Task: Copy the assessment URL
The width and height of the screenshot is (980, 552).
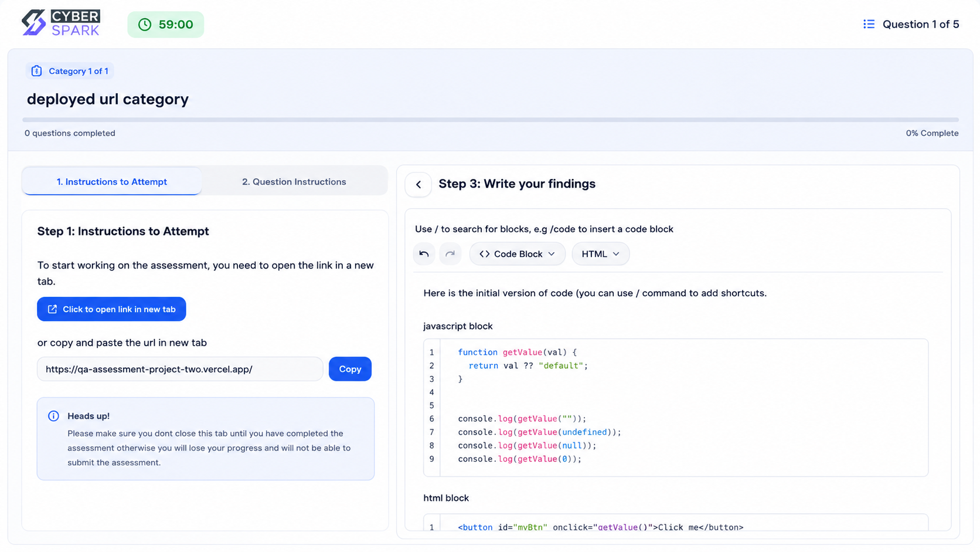Action: coord(350,369)
